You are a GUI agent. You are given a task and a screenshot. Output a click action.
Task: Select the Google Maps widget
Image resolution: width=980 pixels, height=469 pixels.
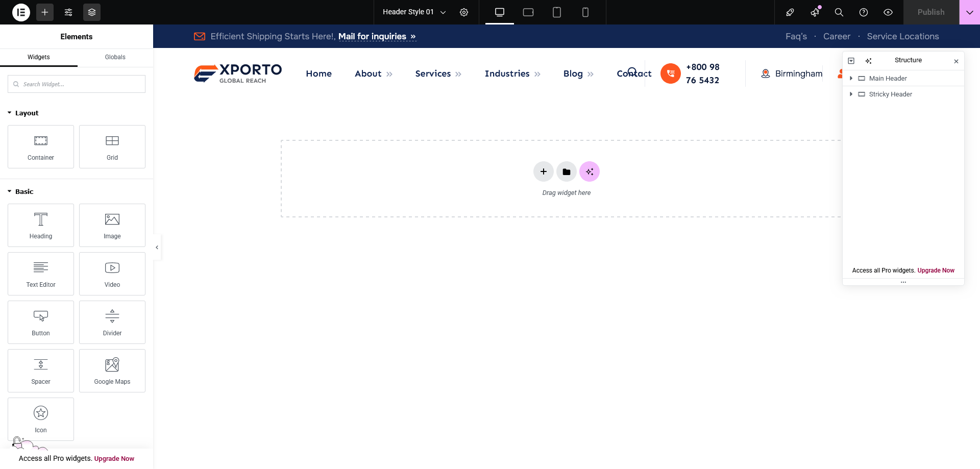click(112, 371)
